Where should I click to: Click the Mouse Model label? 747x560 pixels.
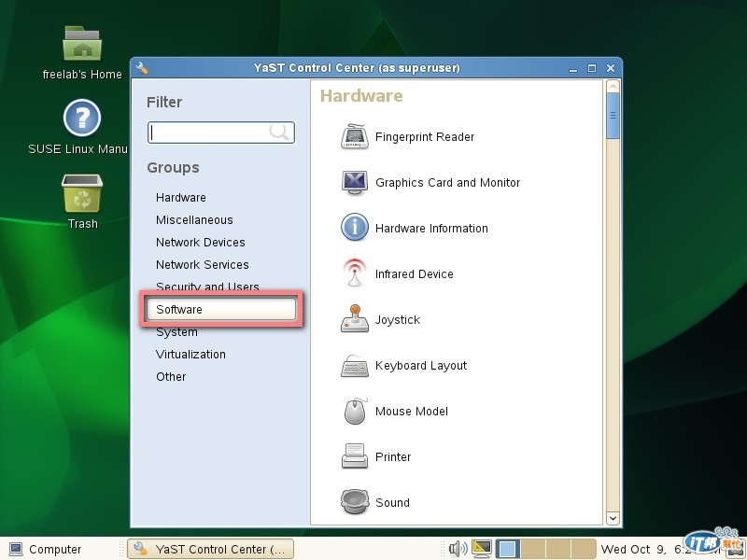(x=412, y=412)
